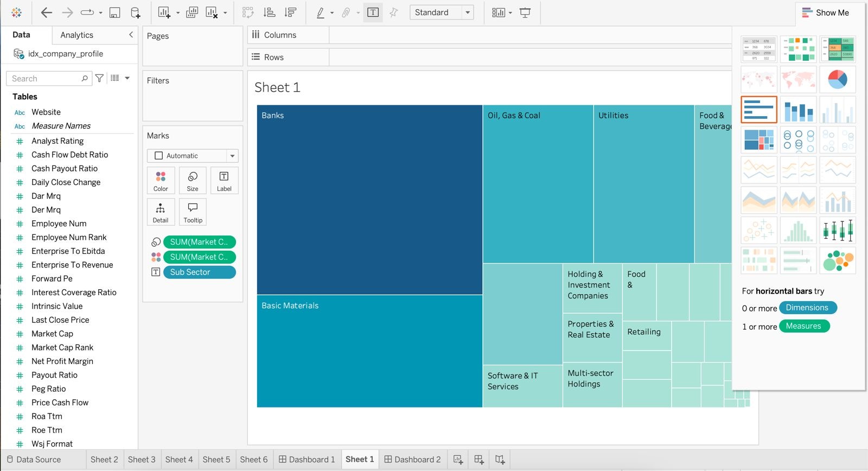Click the new worksheet tab icon

(458, 460)
